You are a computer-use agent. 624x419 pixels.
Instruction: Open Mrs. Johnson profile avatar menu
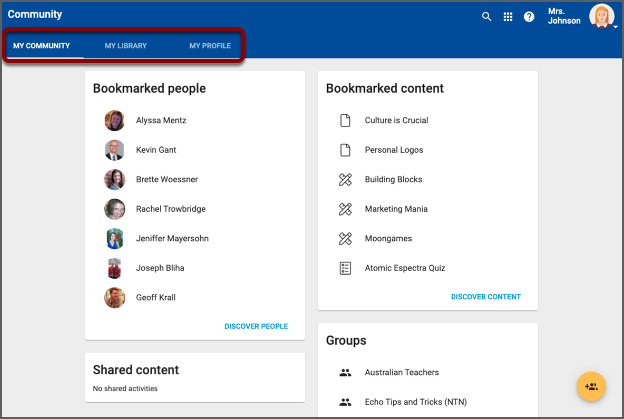point(602,17)
